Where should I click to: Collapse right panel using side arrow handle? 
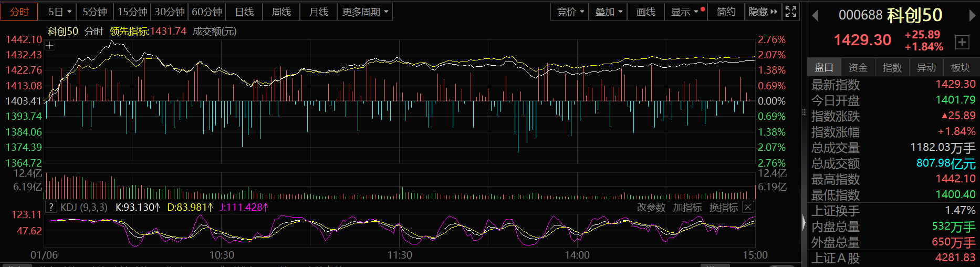coord(804,223)
